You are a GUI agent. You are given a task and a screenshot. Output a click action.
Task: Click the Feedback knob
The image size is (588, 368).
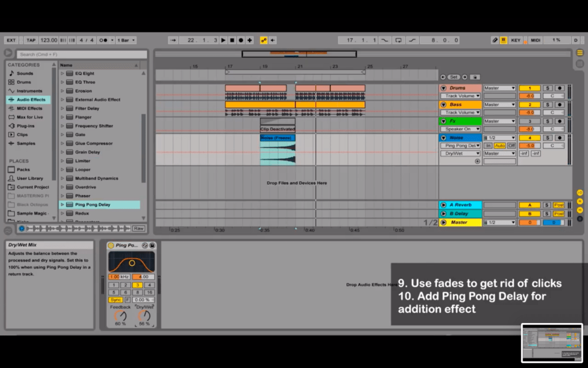(x=121, y=316)
